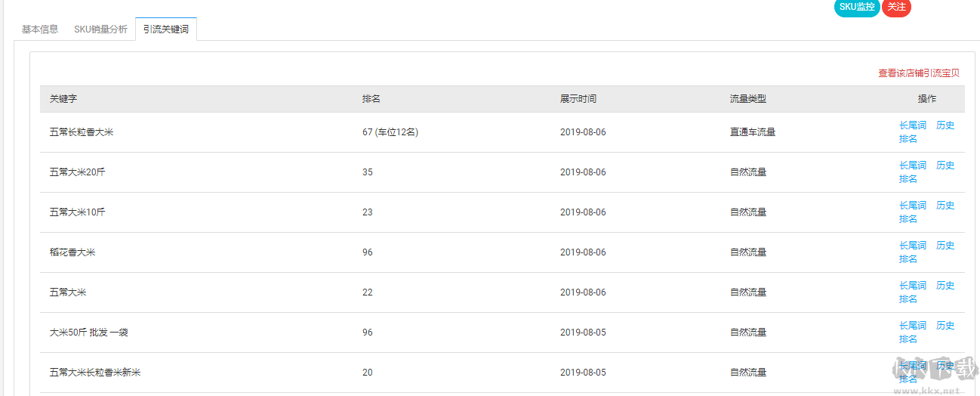Open 历史排名 for 五常大米20斤
980x396 pixels.
(x=945, y=166)
